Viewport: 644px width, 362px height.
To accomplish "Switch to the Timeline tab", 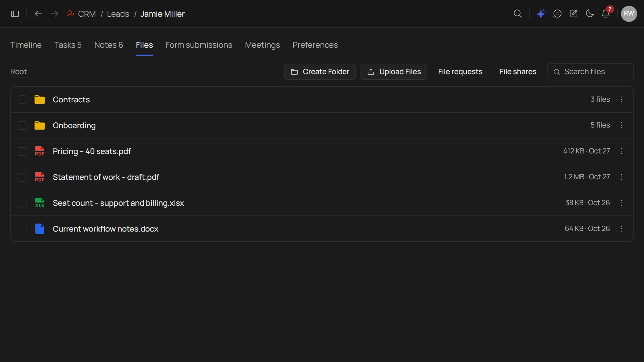I will [26, 45].
